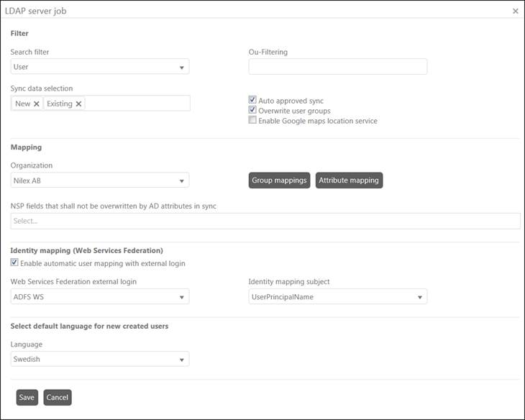Remove the Existing tag from sync data

79,104
